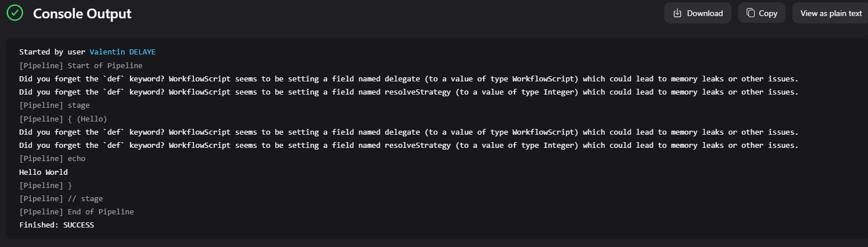Click the '[Pipeline] echo' log line
The height and width of the screenshot is (247, 868).
[x=52, y=159]
